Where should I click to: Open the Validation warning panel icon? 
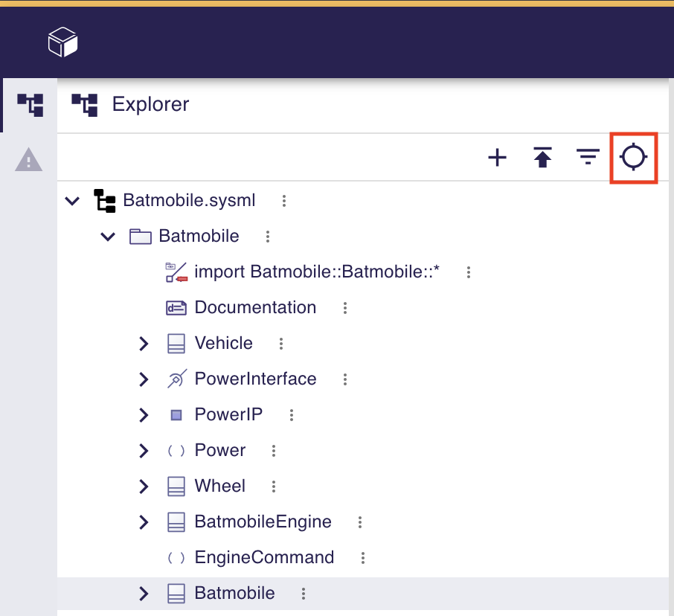29,160
